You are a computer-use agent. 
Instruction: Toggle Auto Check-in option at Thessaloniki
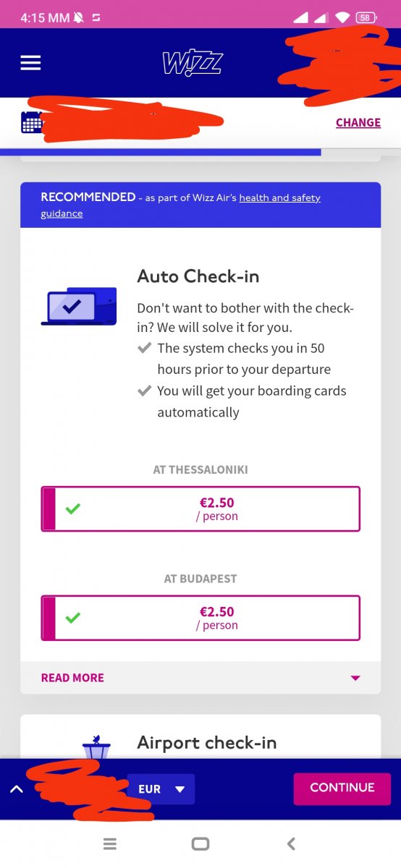point(200,509)
